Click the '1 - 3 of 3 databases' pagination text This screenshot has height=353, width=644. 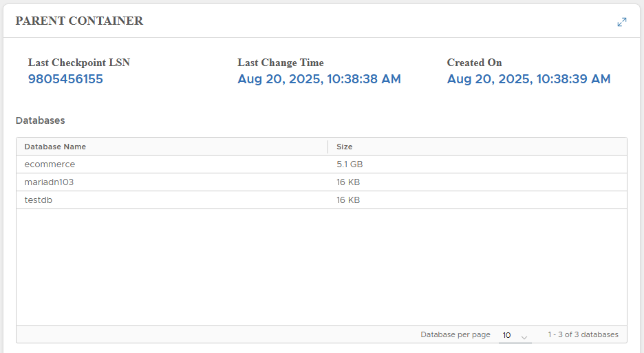click(x=583, y=334)
